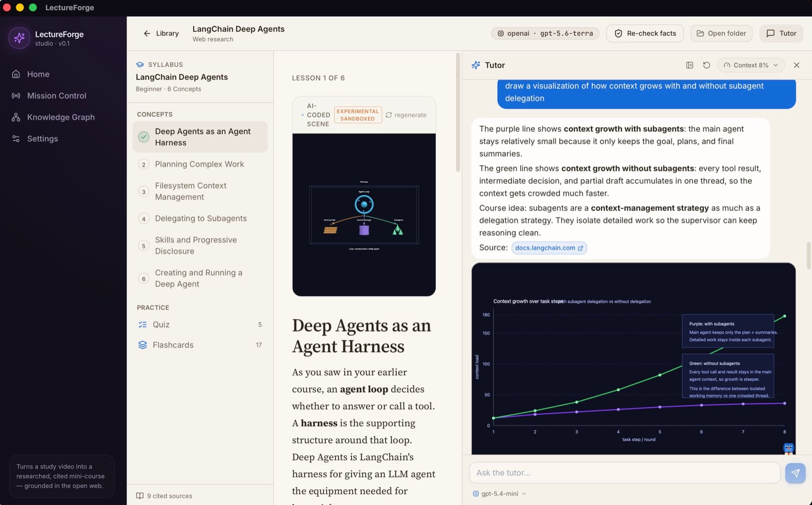This screenshot has width=812, height=505.
Task: Click the 'LESSON 1 OF 6' label
Action: click(318, 78)
